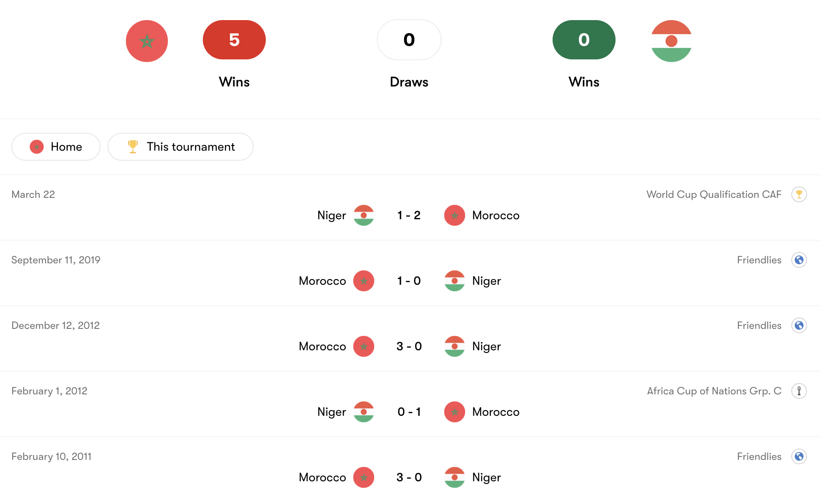The height and width of the screenshot is (504, 821).
Task: Click the globe icon for September 11, 2019 friendly
Action: (x=799, y=260)
